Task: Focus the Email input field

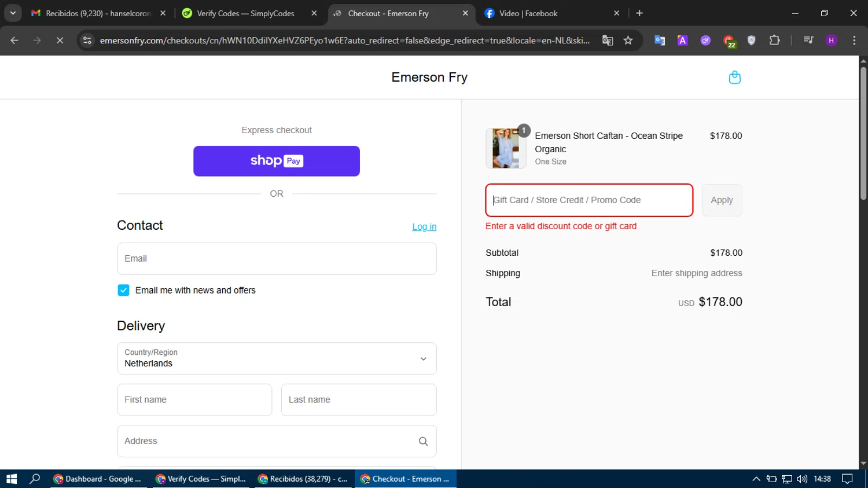Action: pyautogui.click(x=277, y=259)
